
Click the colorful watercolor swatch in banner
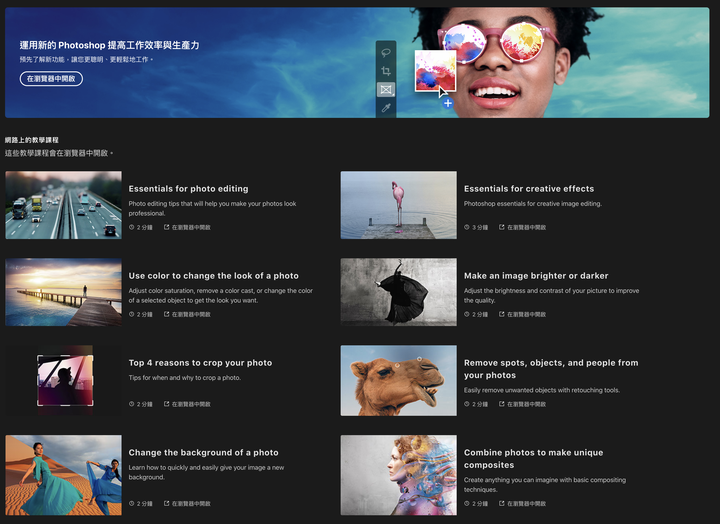pos(435,71)
